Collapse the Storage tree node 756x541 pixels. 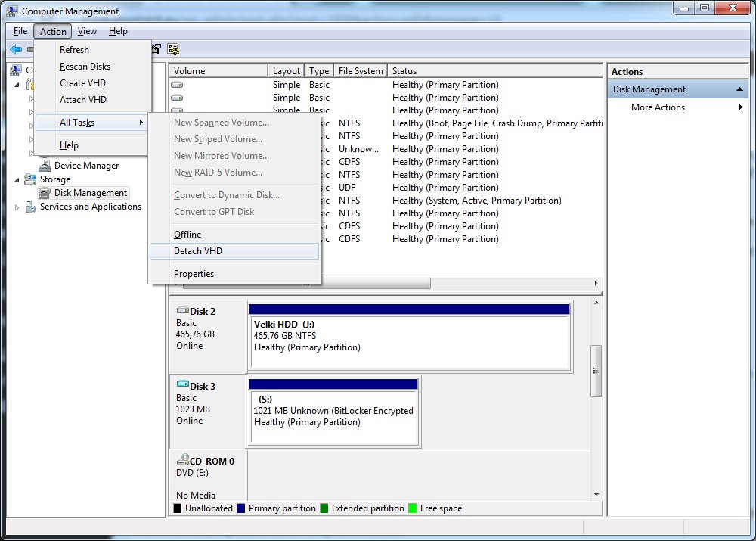(x=17, y=179)
